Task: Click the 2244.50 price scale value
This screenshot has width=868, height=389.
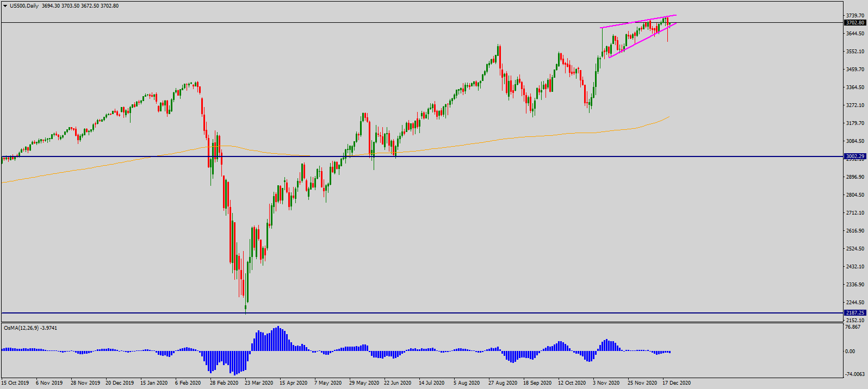Action: pos(855,303)
